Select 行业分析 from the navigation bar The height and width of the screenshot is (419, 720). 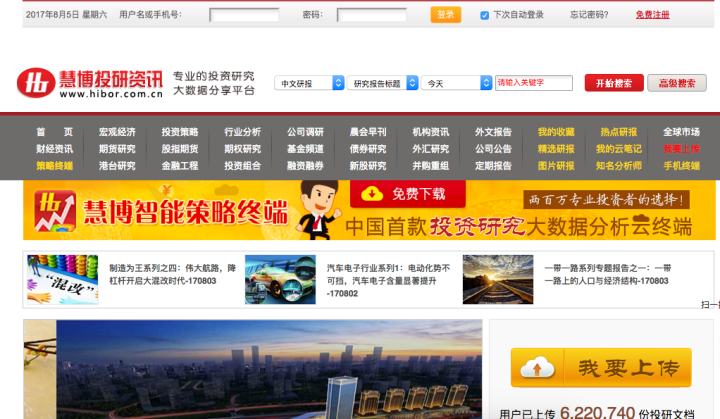(x=242, y=132)
